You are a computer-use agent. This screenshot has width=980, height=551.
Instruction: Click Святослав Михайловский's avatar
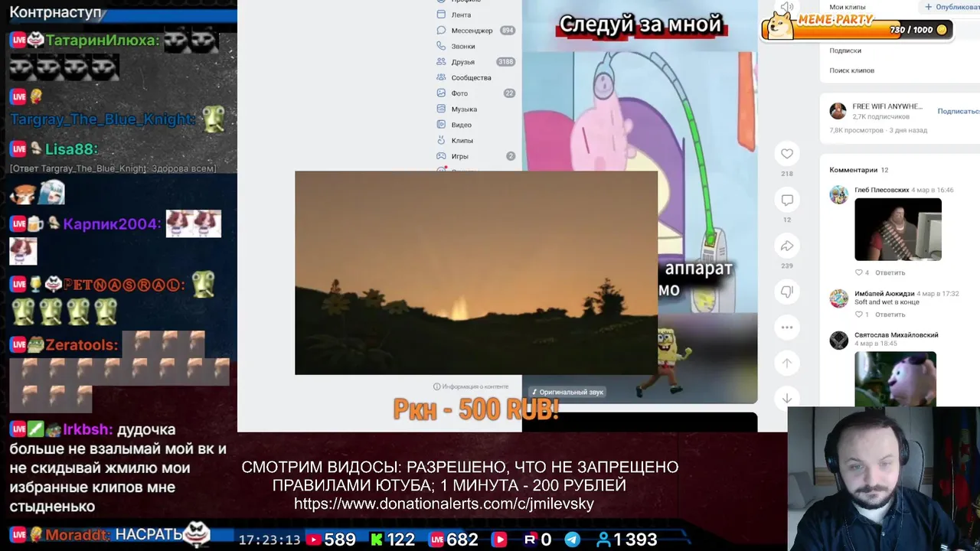coord(839,340)
